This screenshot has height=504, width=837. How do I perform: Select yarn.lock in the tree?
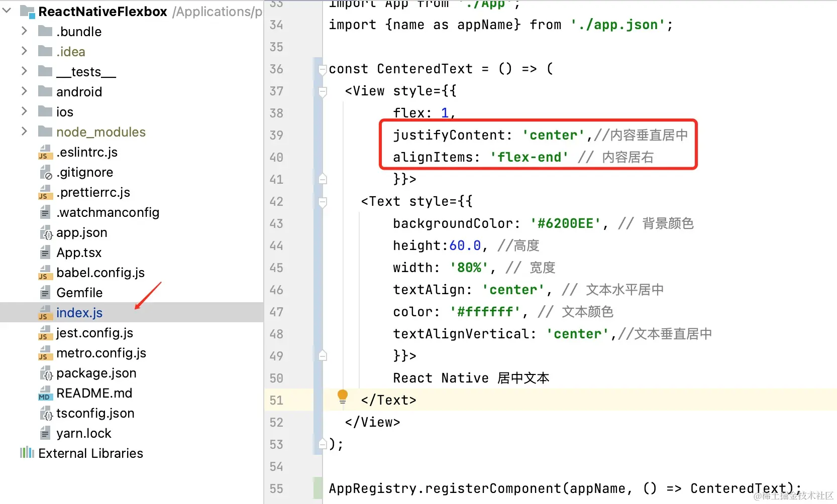(x=84, y=433)
